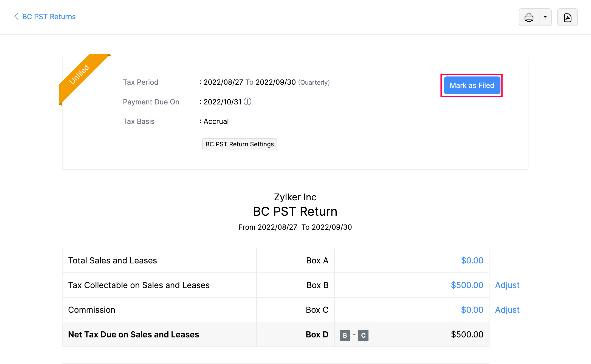Image resolution: width=591 pixels, height=364 pixels.
Task: Click the Total Sales and Leases label
Action: pos(112,260)
